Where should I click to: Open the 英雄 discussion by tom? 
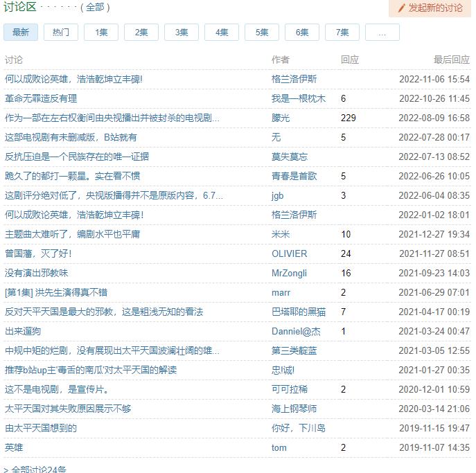[14, 448]
